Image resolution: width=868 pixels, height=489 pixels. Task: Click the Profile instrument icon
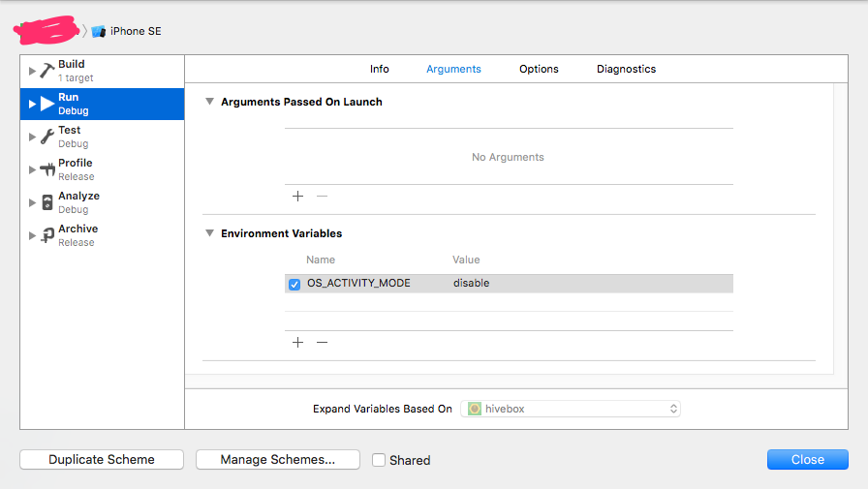(x=46, y=169)
